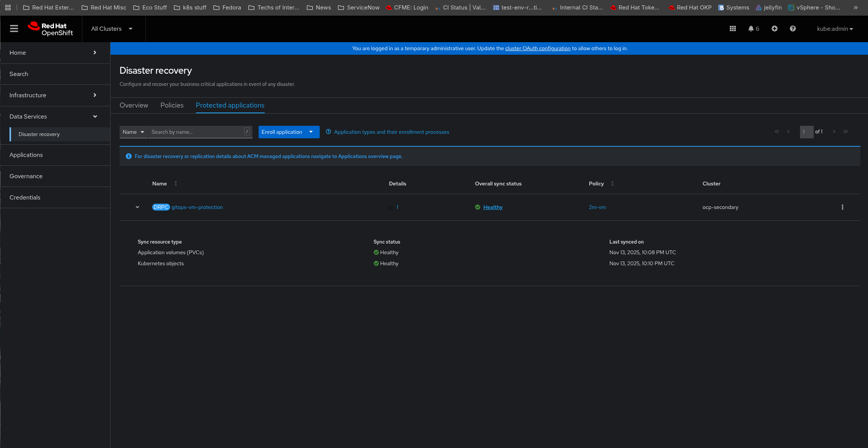Click the Search by name input field
This screenshot has height=448, width=868.
(196, 132)
